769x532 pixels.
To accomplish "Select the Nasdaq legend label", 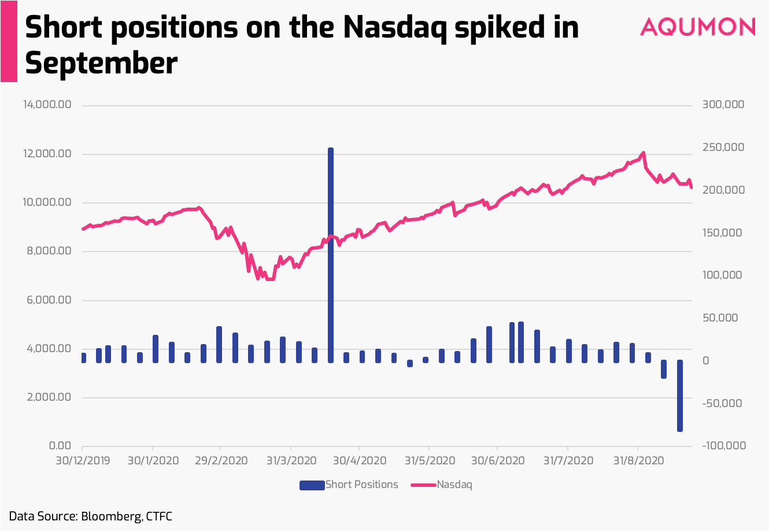I will click(x=454, y=485).
